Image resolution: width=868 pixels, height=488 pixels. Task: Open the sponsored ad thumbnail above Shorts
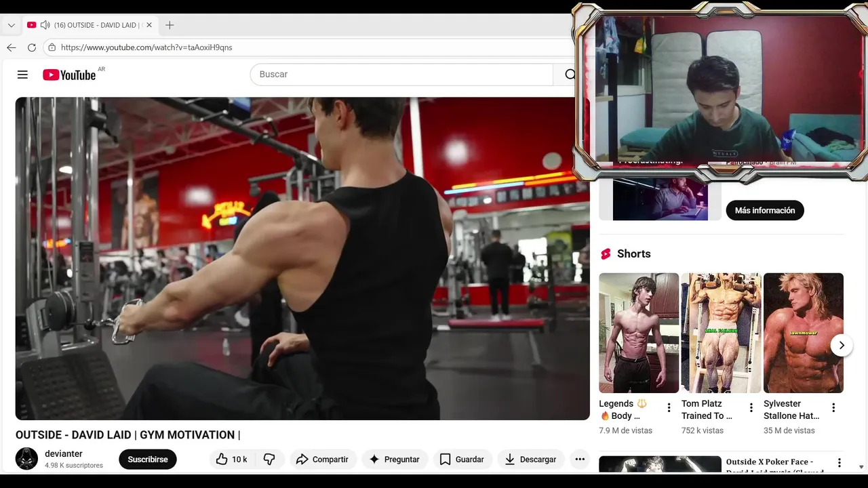point(660,200)
